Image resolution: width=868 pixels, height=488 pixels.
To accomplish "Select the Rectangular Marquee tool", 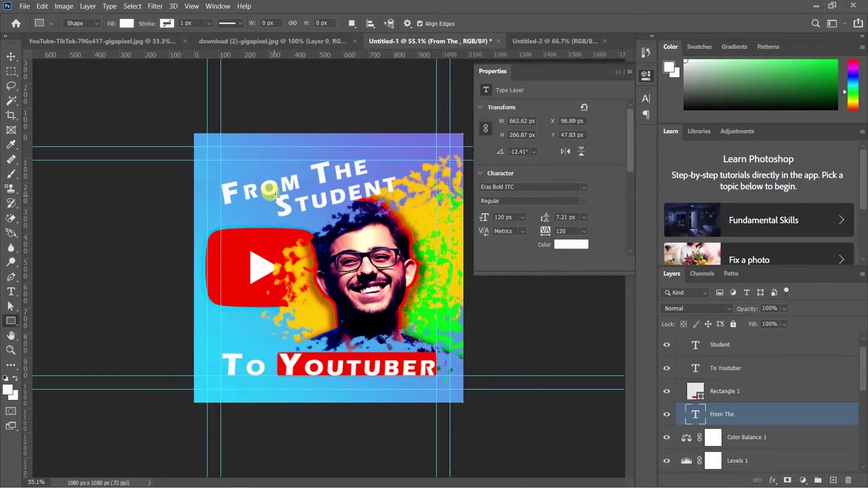I will pos(11,71).
